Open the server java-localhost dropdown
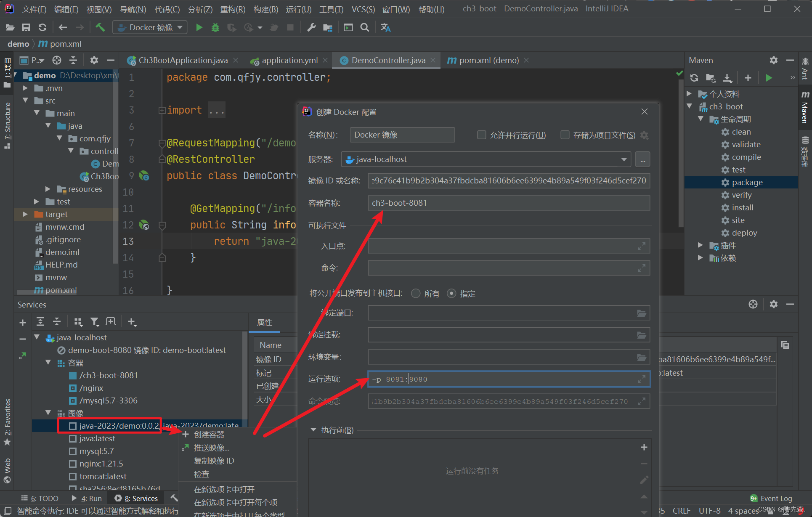This screenshot has width=812, height=517. [486, 159]
